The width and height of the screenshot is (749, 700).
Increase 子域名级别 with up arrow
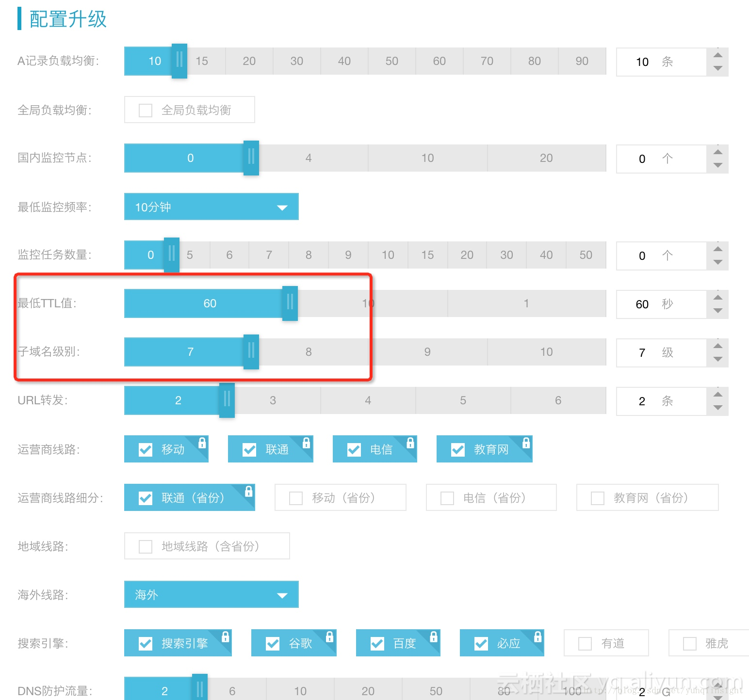718,346
